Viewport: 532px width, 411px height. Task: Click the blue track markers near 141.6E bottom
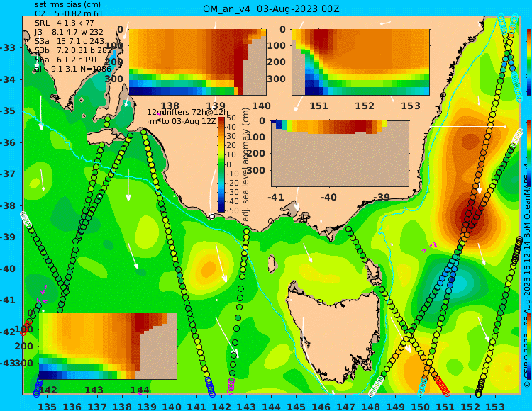(x=211, y=387)
